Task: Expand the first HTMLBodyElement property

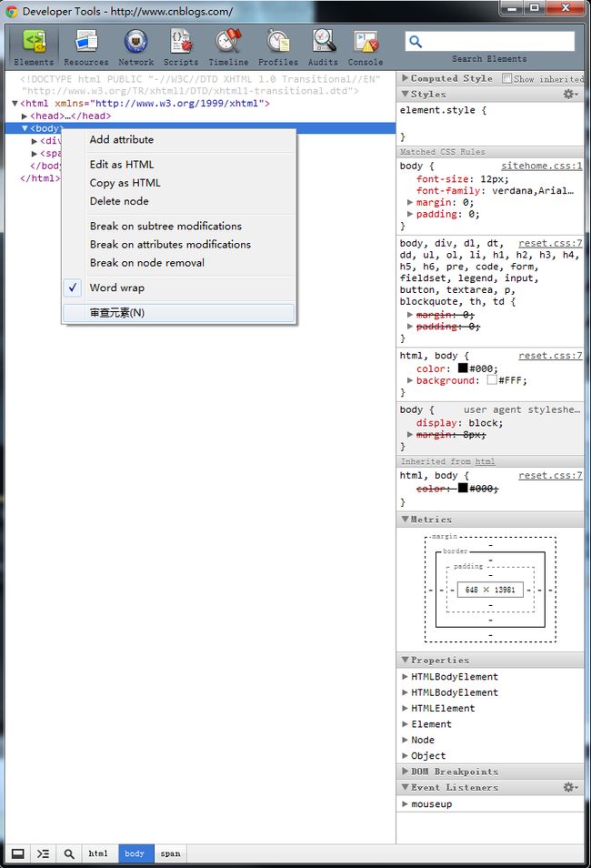Action: [x=406, y=676]
